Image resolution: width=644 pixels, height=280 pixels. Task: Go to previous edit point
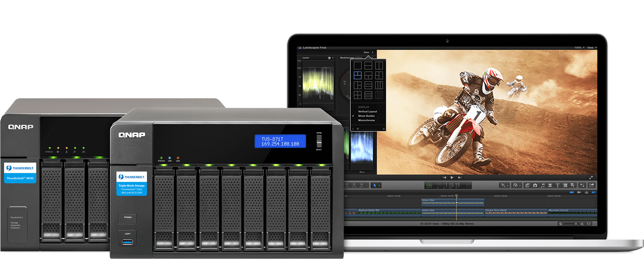click(445, 178)
